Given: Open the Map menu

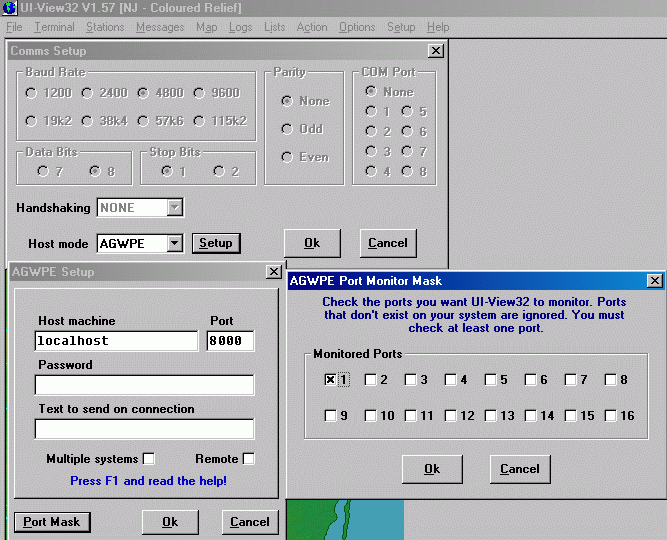Looking at the screenshot, I should 206,27.
